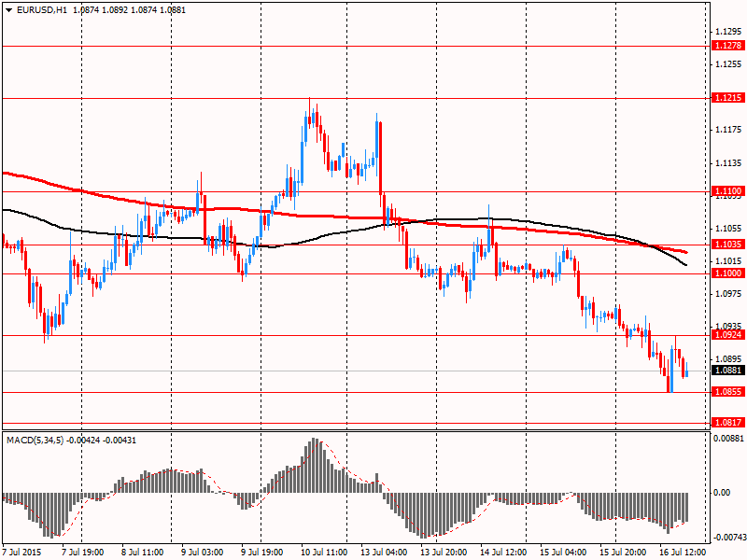Select the 1.0895 price scale value
This screenshot has width=747, height=560.
point(729,359)
